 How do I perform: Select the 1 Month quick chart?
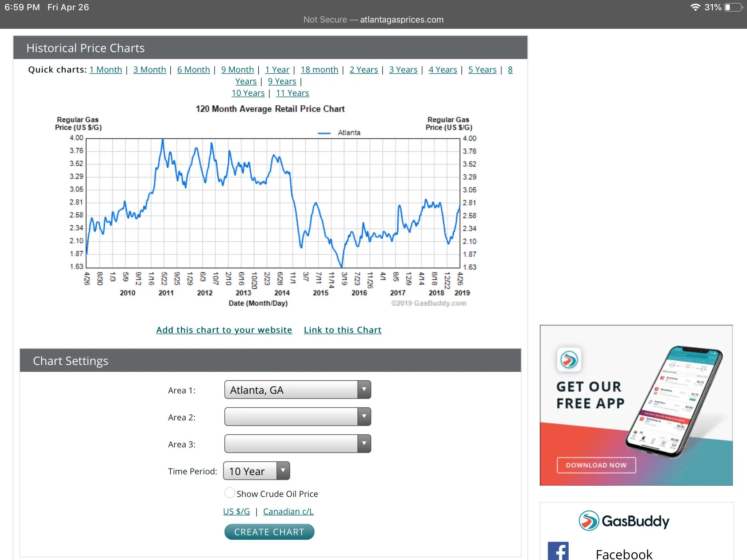click(x=105, y=69)
